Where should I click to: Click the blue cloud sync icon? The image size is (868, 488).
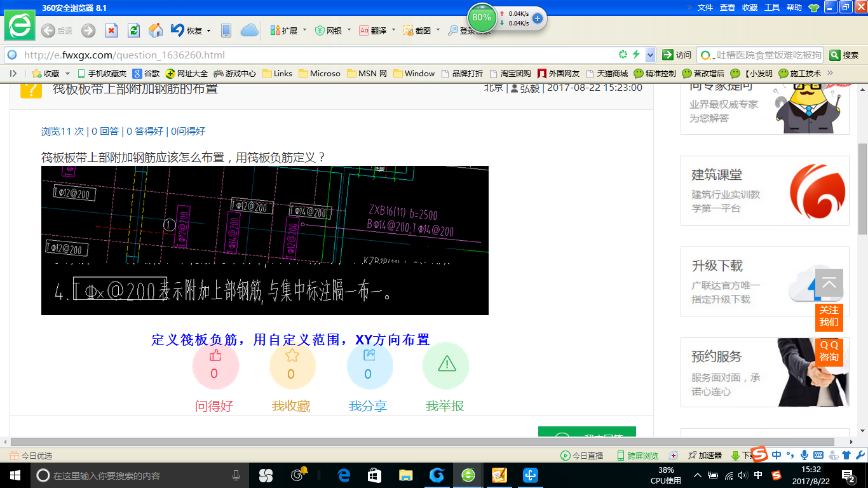pos(249,30)
